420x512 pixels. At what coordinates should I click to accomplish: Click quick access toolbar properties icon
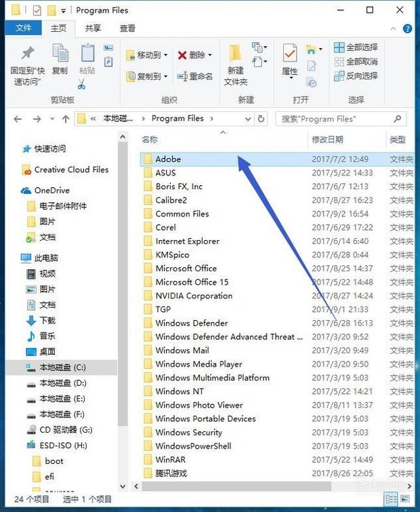click(x=37, y=11)
